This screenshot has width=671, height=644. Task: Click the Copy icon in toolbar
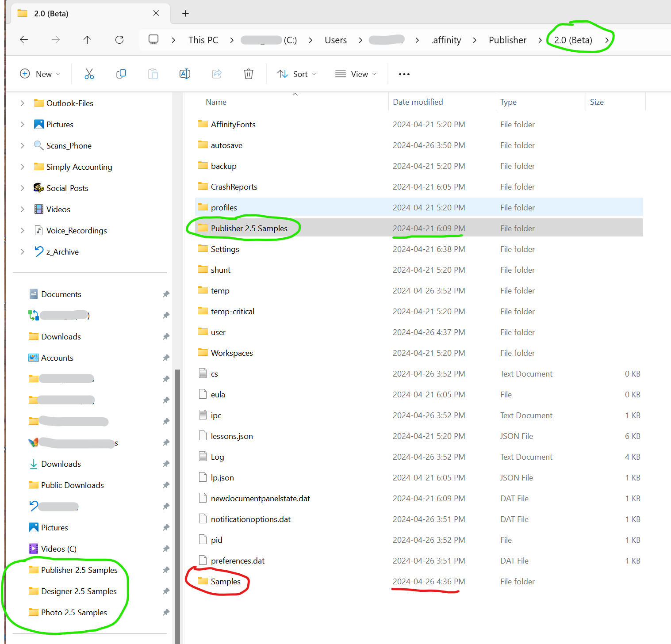coord(121,74)
